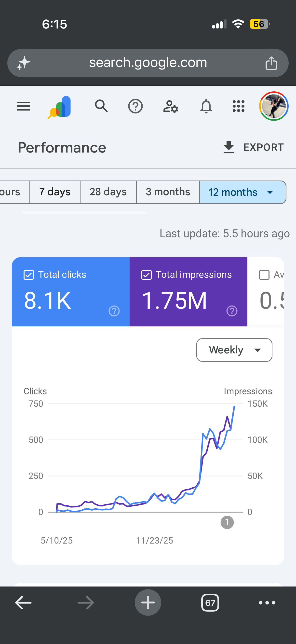Open the help question mark icon
This screenshot has height=644, width=296.
click(135, 106)
